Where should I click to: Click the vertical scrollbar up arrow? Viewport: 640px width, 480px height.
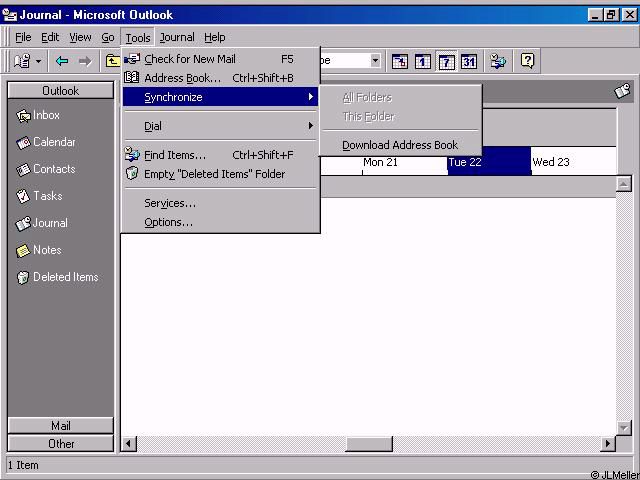pyautogui.click(x=624, y=184)
